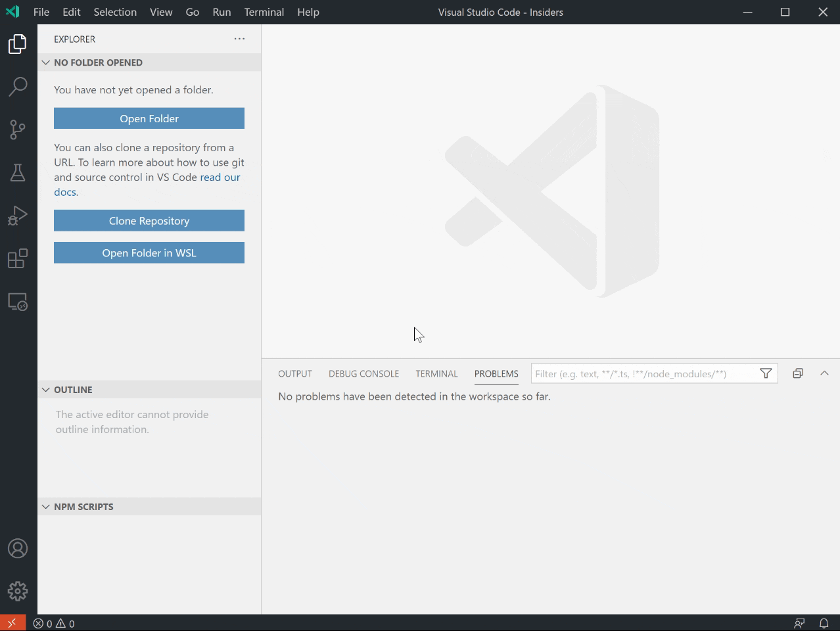
Task: Open Run and Debug view
Action: (18, 215)
